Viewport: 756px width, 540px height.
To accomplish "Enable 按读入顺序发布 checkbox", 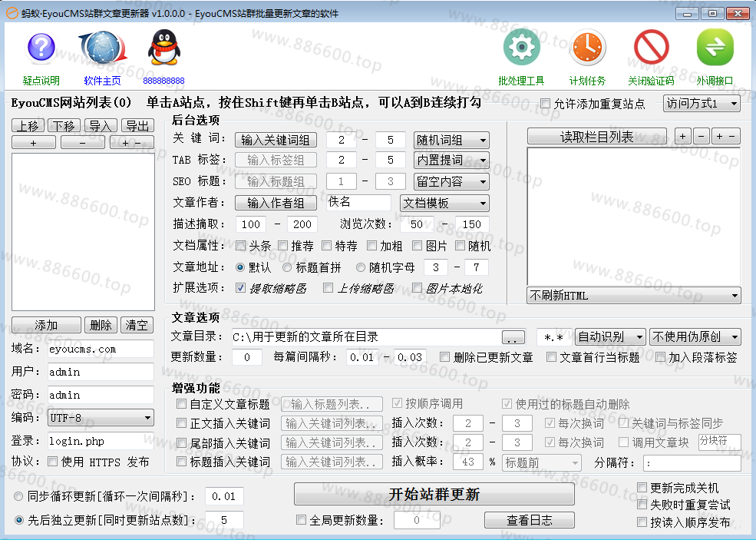I will (642, 522).
